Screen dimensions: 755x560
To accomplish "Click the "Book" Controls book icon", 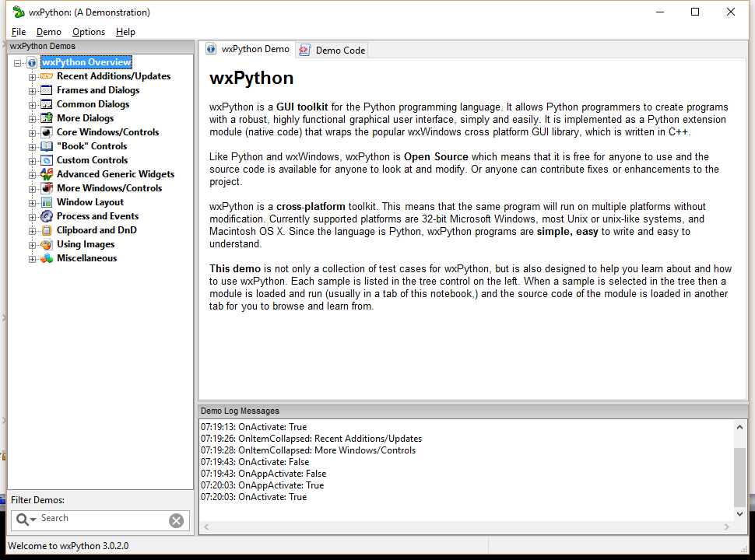I will click(47, 145).
